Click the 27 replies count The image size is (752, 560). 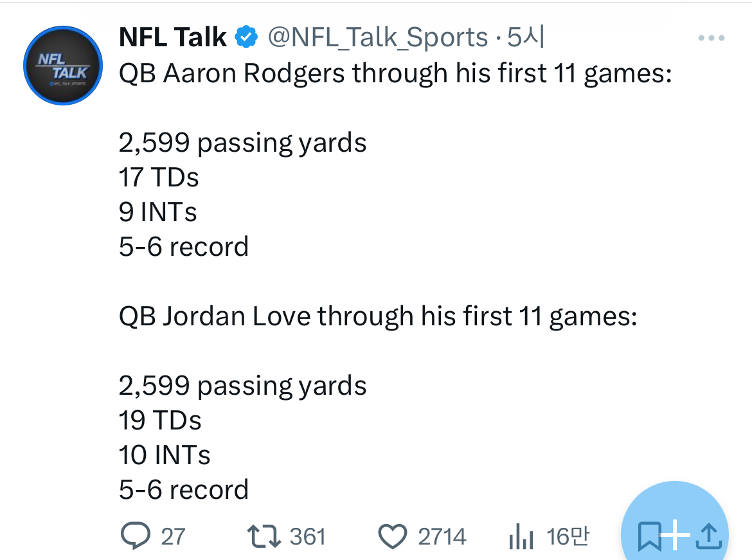[x=173, y=536]
